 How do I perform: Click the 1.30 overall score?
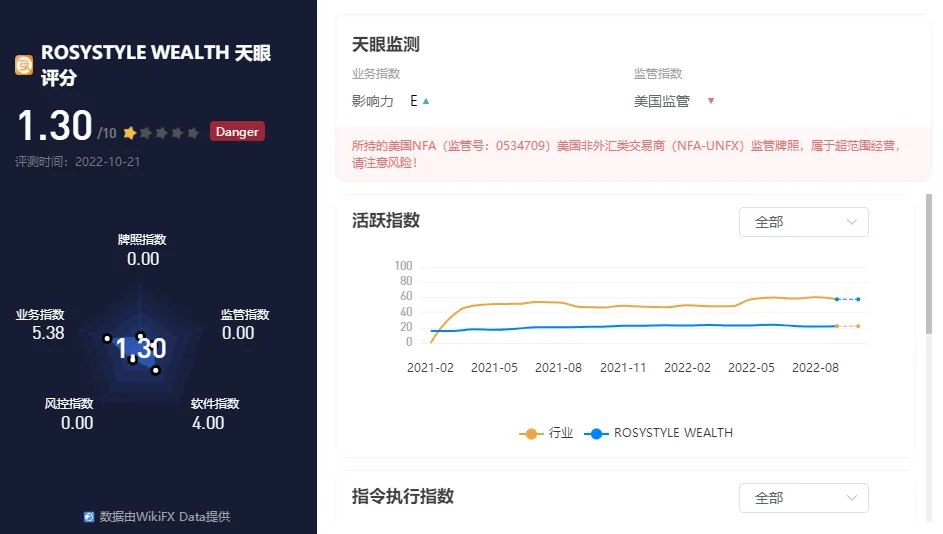(54, 126)
